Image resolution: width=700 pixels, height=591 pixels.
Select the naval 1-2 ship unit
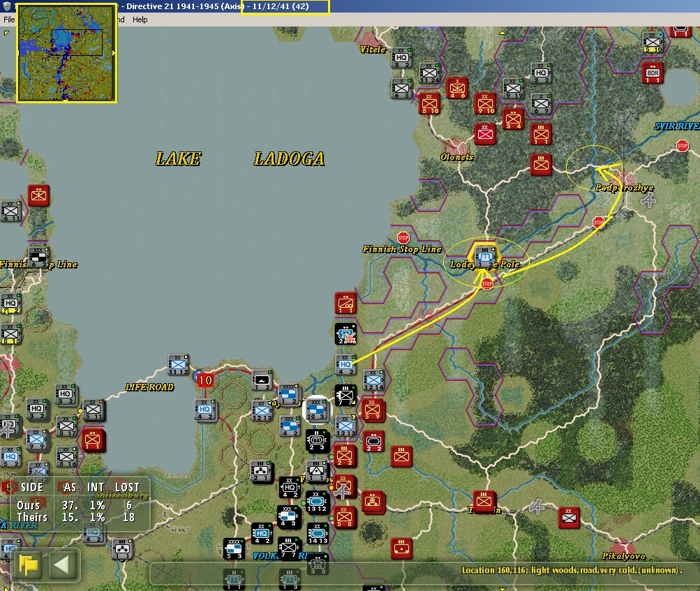(262, 380)
